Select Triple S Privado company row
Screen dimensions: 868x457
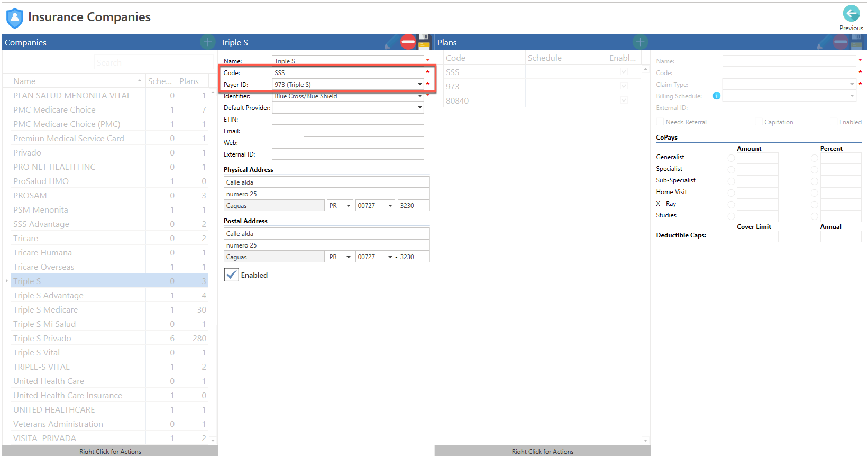coord(109,338)
